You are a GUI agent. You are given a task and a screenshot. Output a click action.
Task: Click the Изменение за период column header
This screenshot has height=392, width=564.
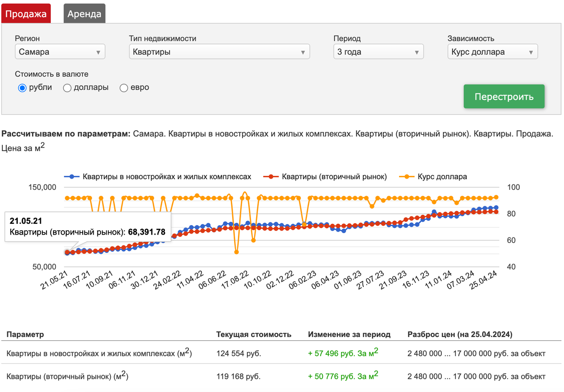pyautogui.click(x=349, y=335)
